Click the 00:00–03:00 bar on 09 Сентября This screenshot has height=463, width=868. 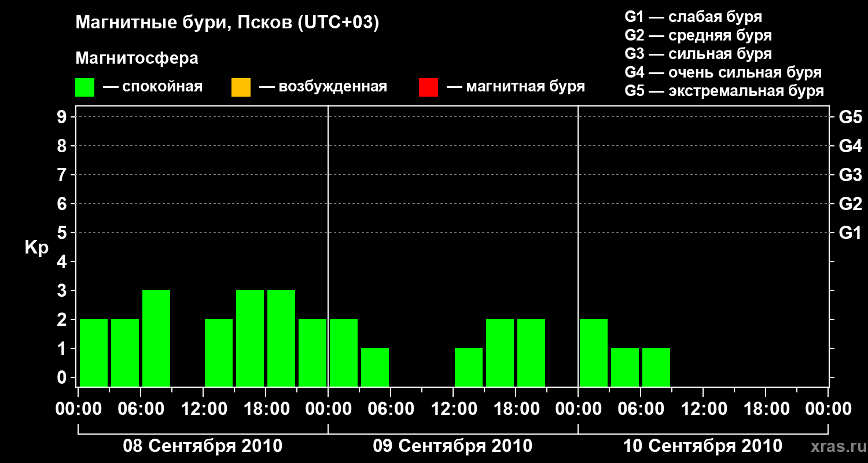pyautogui.click(x=344, y=352)
